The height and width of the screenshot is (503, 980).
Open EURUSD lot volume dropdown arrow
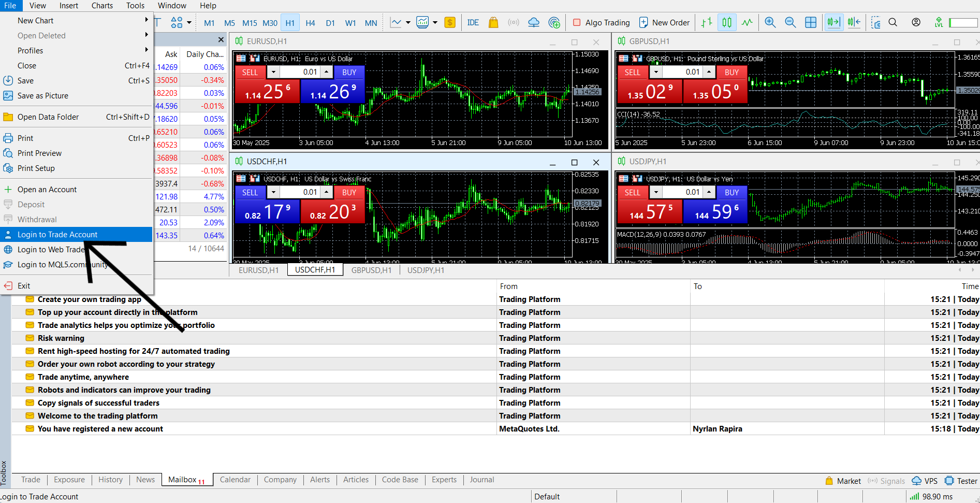[x=274, y=72]
